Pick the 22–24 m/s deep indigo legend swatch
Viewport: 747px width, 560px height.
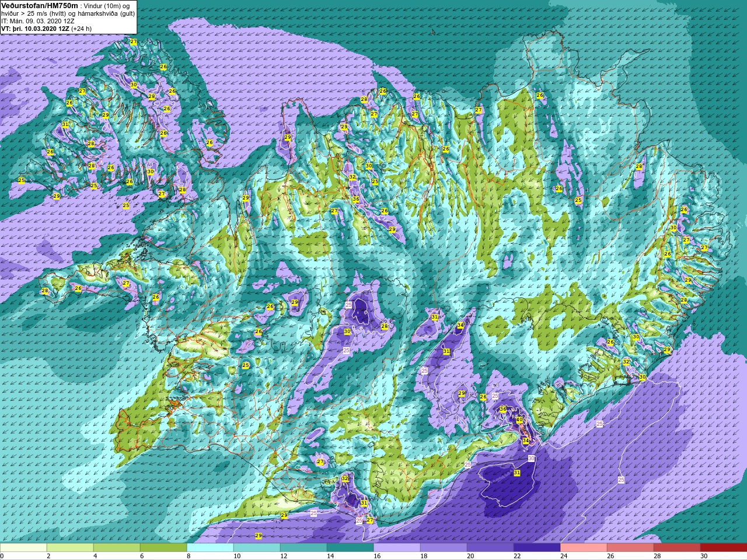click(x=537, y=547)
